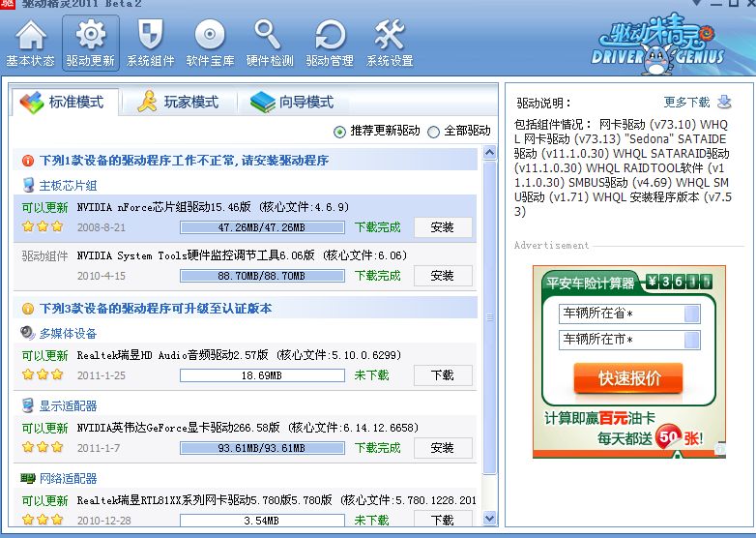The height and width of the screenshot is (538, 756).
Task: Click the 3.54MB download size bar
Action: [262, 521]
